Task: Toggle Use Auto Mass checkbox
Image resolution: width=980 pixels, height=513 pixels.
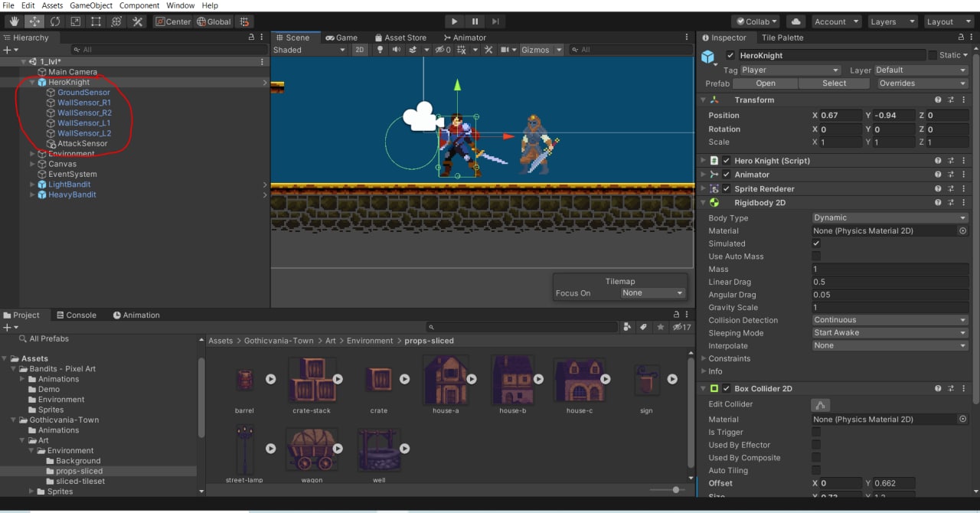Action: [x=816, y=256]
